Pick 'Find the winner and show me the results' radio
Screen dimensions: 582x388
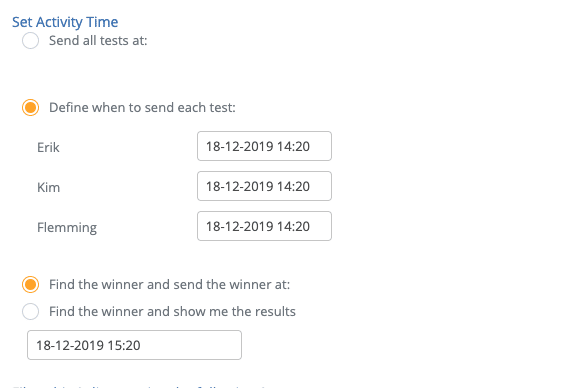tap(30, 312)
